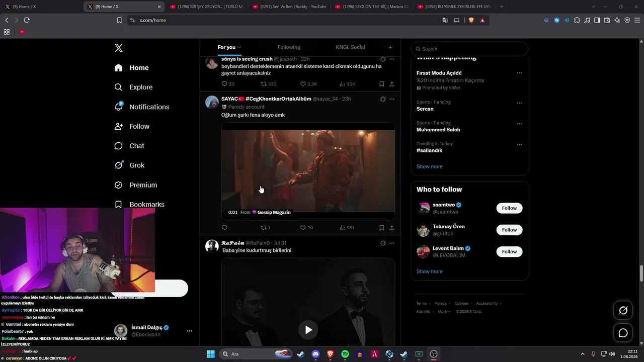Image resolution: width=644 pixels, height=362 pixels.
Task: Switch to the KNGL Social tab
Action: [350, 47]
